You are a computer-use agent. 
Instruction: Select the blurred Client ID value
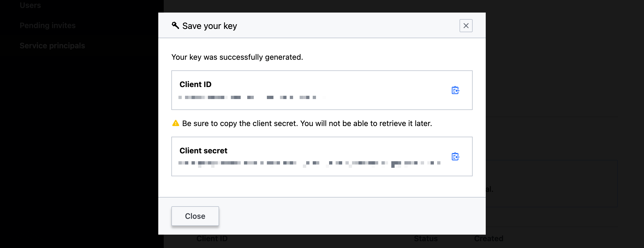pos(247,97)
